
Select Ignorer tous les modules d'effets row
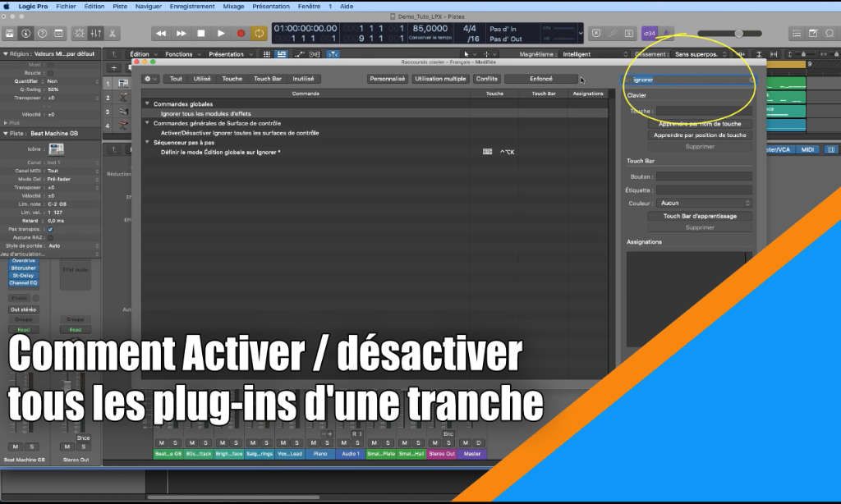375,113
